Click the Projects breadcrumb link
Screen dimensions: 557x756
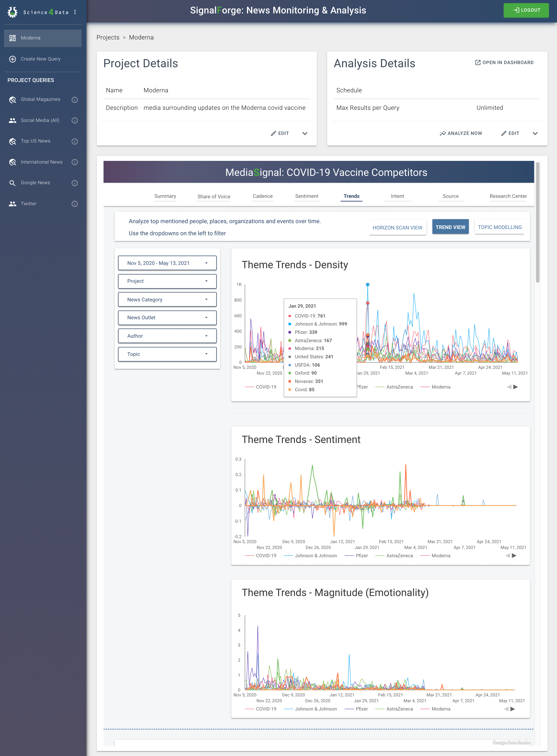(108, 37)
